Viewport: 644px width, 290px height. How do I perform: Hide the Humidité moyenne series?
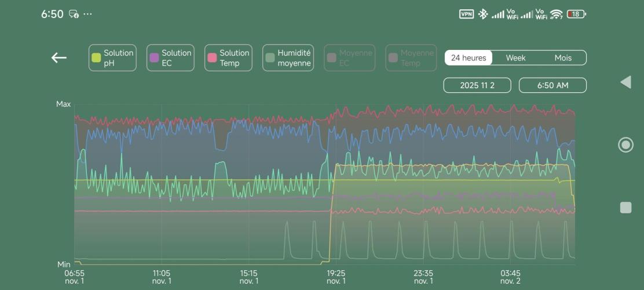click(288, 58)
